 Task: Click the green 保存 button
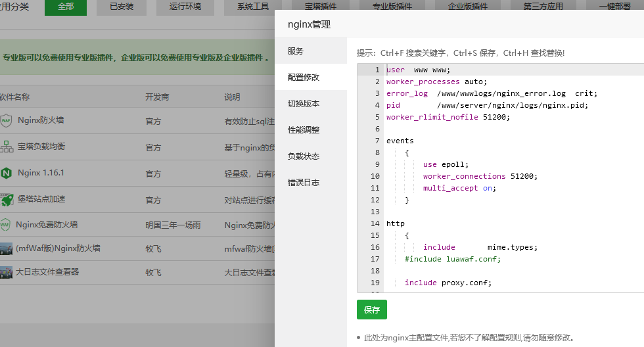372,310
